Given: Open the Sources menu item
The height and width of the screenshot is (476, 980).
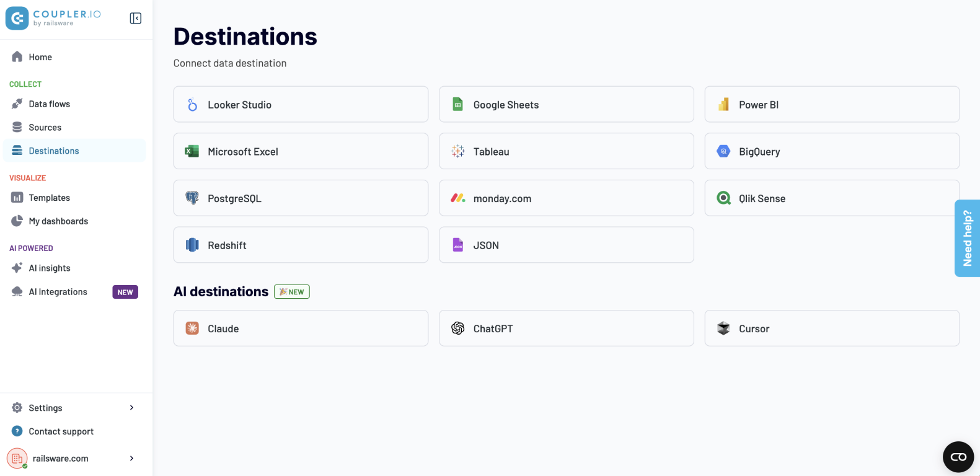Looking at the screenshot, I should pos(45,128).
